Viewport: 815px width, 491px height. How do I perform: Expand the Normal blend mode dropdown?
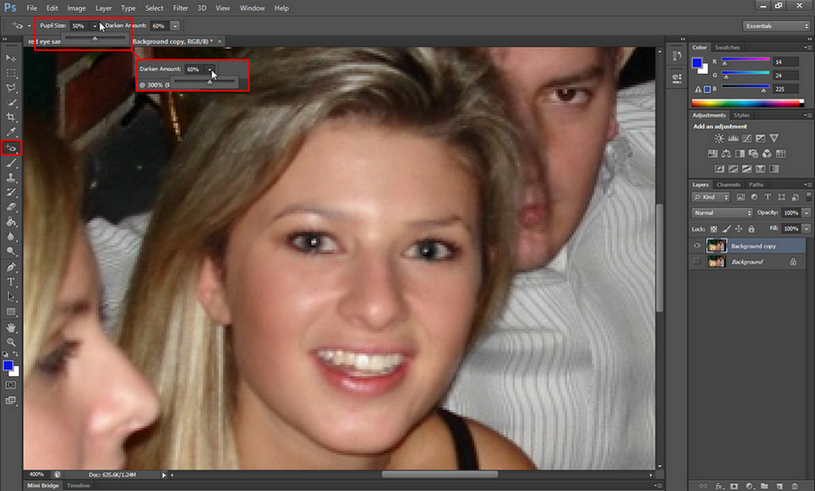[x=722, y=213]
